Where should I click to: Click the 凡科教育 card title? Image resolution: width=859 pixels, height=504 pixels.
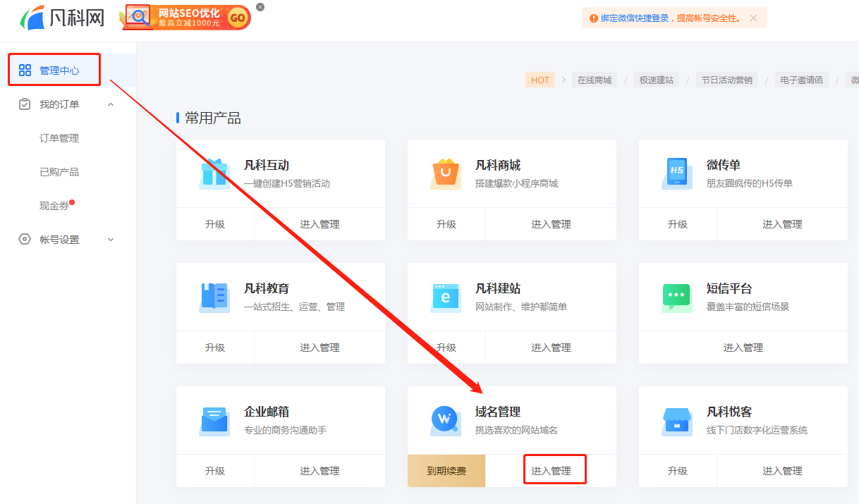267,289
